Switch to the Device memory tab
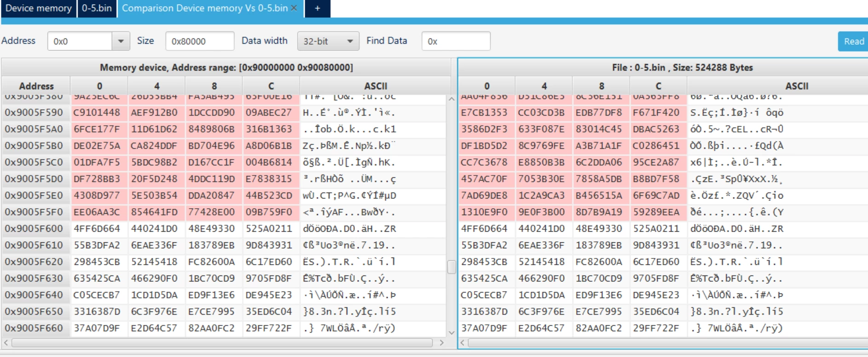Screen dimensions: 868x357 pyautogui.click(x=39, y=8)
